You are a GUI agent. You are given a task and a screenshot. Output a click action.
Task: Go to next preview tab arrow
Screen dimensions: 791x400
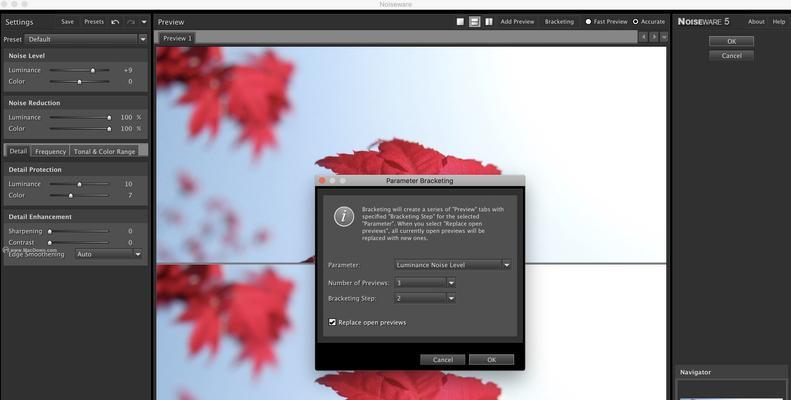pyautogui.click(x=653, y=37)
